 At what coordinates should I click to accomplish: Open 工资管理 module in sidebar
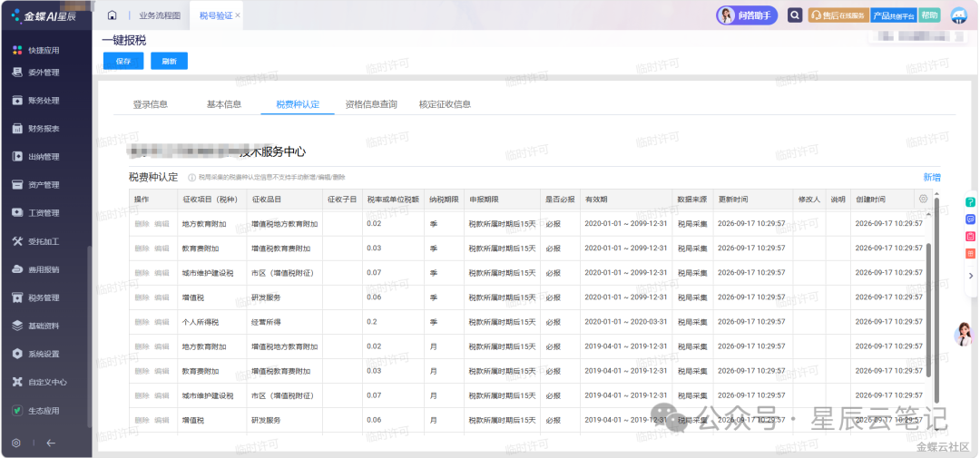(36, 213)
